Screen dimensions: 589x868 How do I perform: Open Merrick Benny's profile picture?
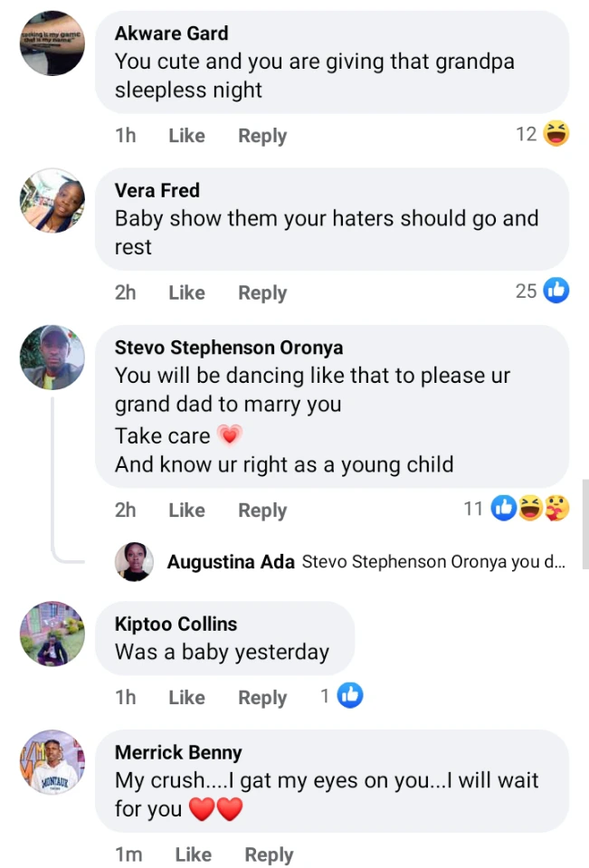[52, 762]
